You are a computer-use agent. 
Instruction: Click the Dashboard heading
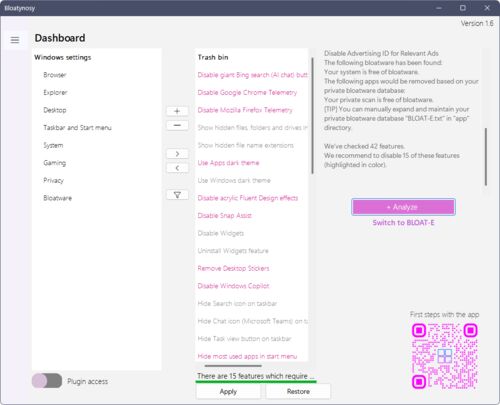pyautogui.click(x=60, y=38)
